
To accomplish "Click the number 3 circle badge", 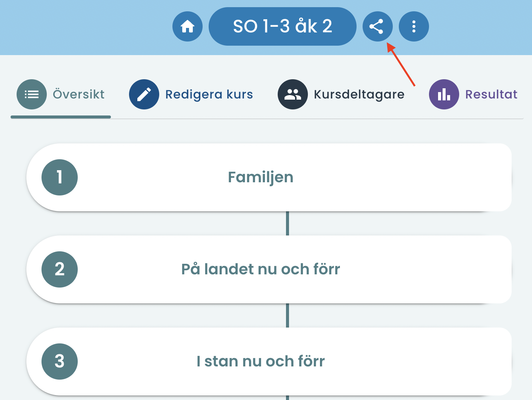I will click(60, 362).
